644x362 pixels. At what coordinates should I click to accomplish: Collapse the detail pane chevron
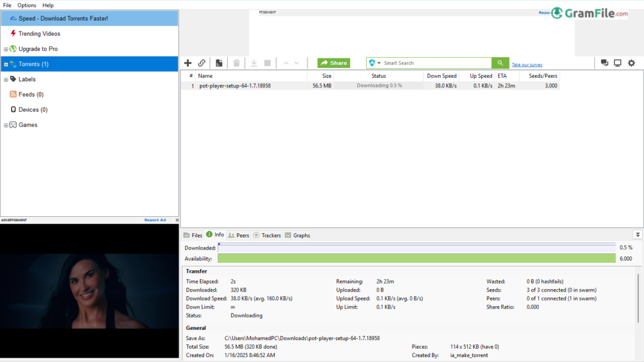(638, 234)
